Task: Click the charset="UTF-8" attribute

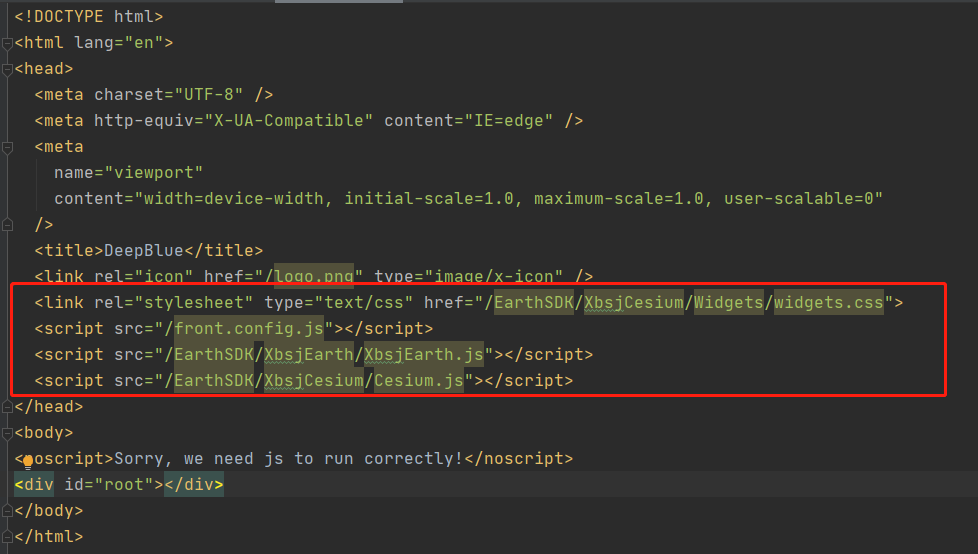Action: pyautogui.click(x=168, y=95)
